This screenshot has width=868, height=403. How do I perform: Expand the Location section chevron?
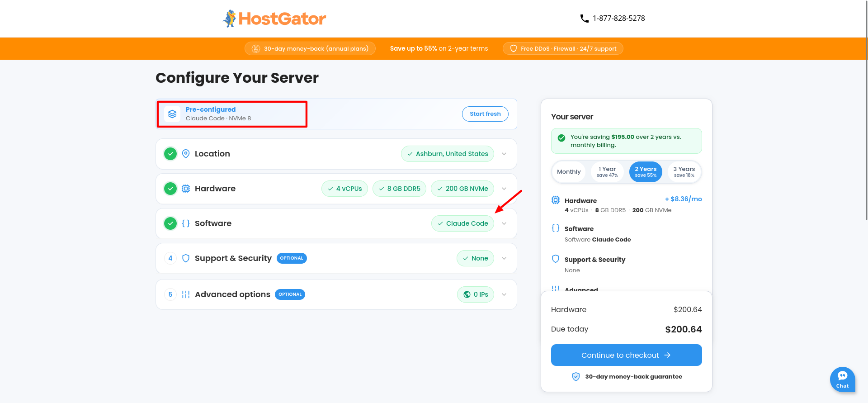point(504,154)
